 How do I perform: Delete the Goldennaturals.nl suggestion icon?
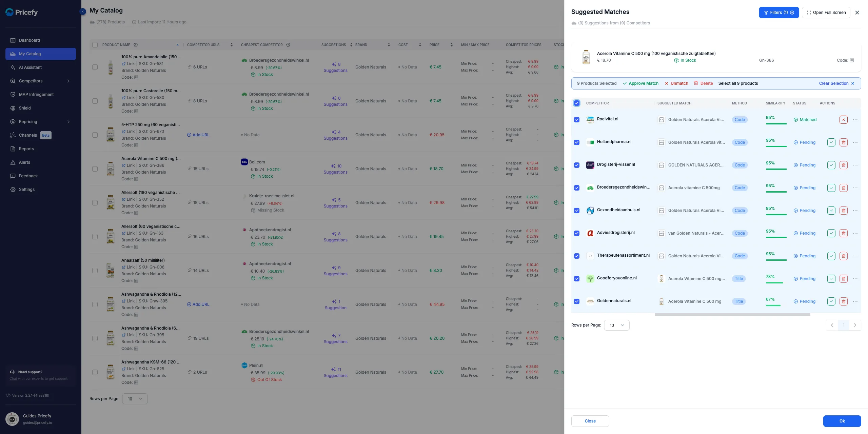(x=843, y=301)
